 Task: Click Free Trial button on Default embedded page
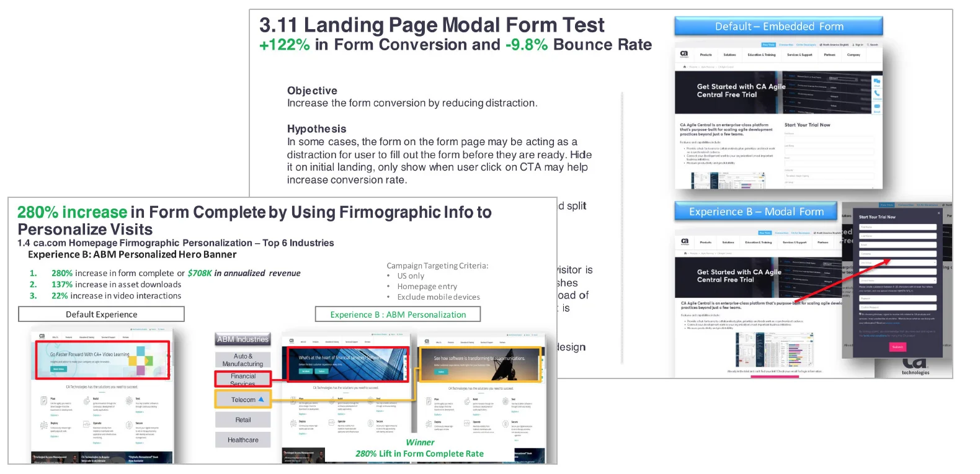[768, 45]
